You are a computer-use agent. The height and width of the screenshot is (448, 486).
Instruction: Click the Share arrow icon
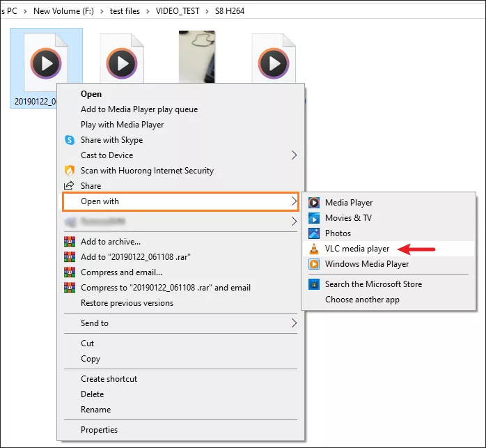(x=69, y=185)
